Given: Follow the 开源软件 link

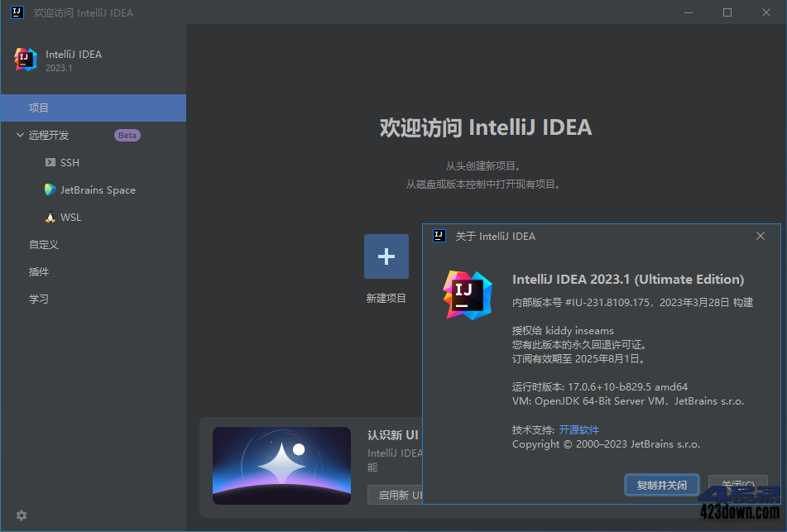Looking at the screenshot, I should click(x=578, y=429).
